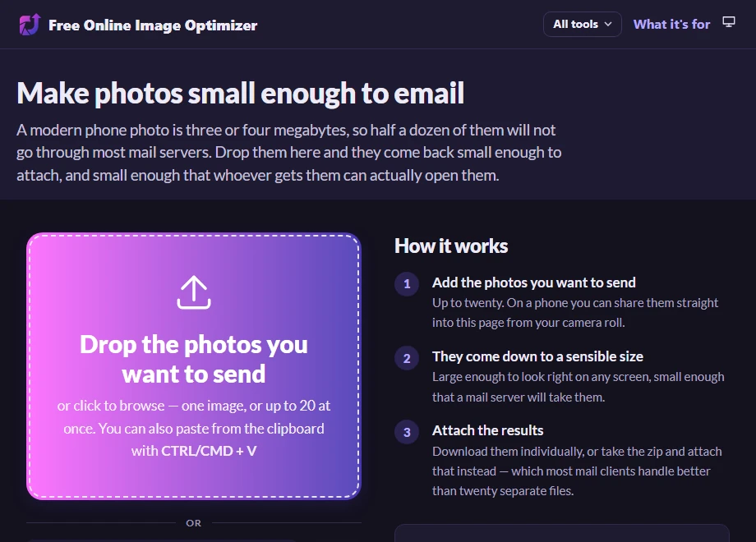The image size is (756, 542).
Task: Toggle the monitor theme icon in header
Action: click(x=729, y=22)
